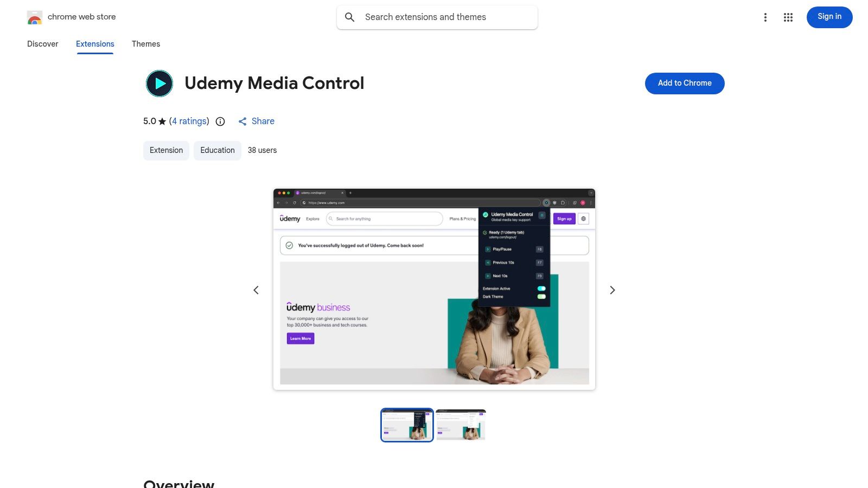Click the Sign in button
868x488 pixels.
[829, 17]
